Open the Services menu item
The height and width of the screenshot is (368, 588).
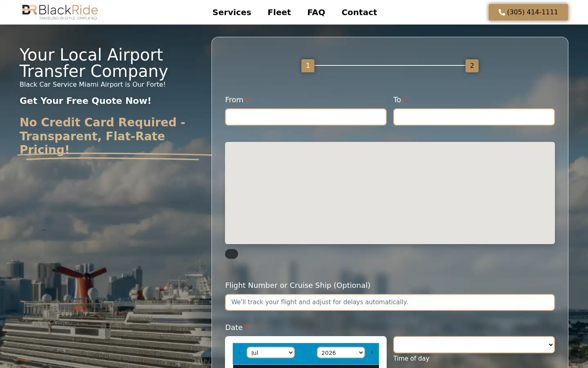tap(232, 12)
